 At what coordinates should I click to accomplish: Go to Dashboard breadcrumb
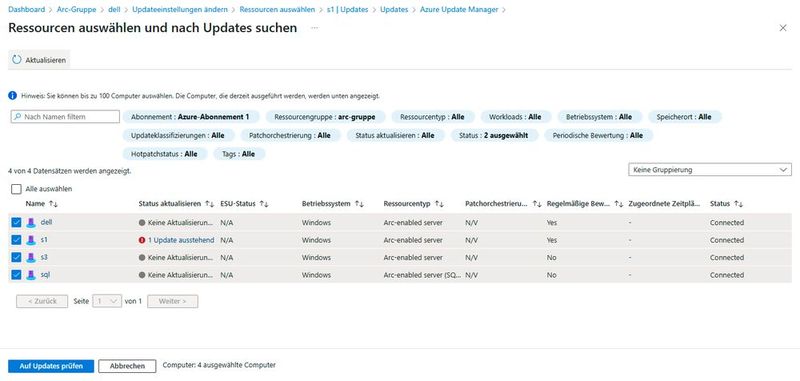[x=26, y=9]
